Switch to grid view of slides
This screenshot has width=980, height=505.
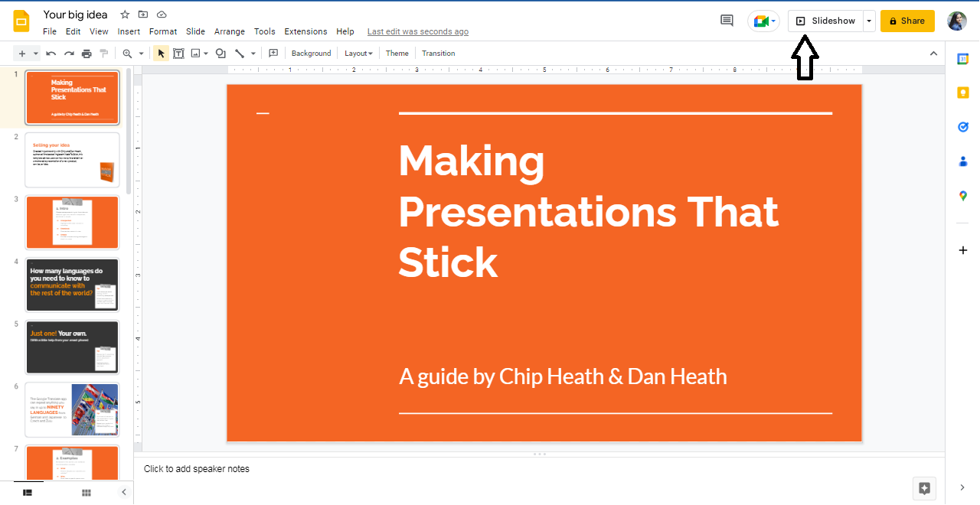tap(87, 493)
